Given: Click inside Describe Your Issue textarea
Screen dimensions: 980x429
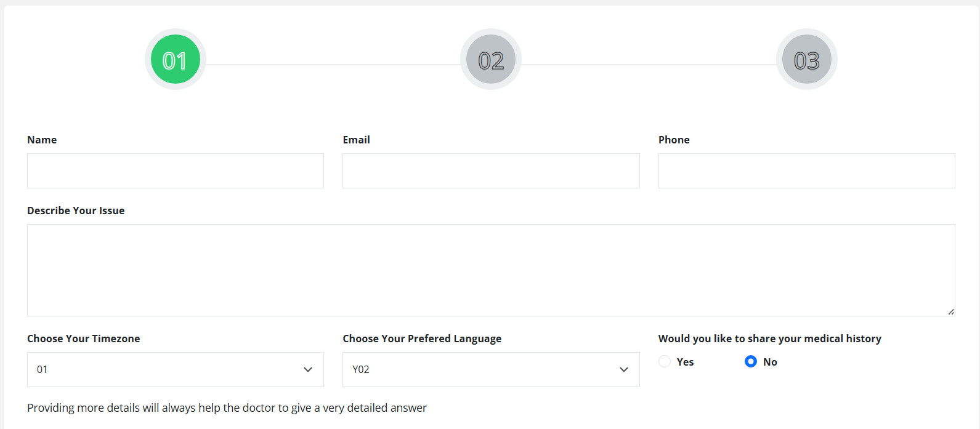Looking at the screenshot, I should coord(491,270).
